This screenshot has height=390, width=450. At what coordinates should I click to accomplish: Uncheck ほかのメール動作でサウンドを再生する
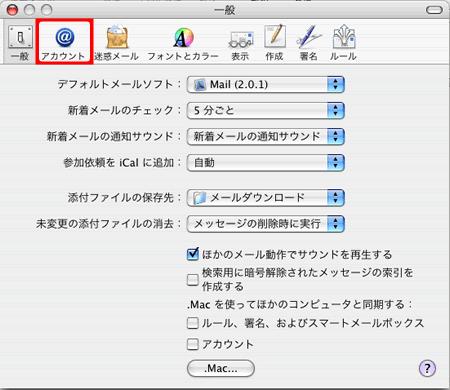[x=193, y=255]
